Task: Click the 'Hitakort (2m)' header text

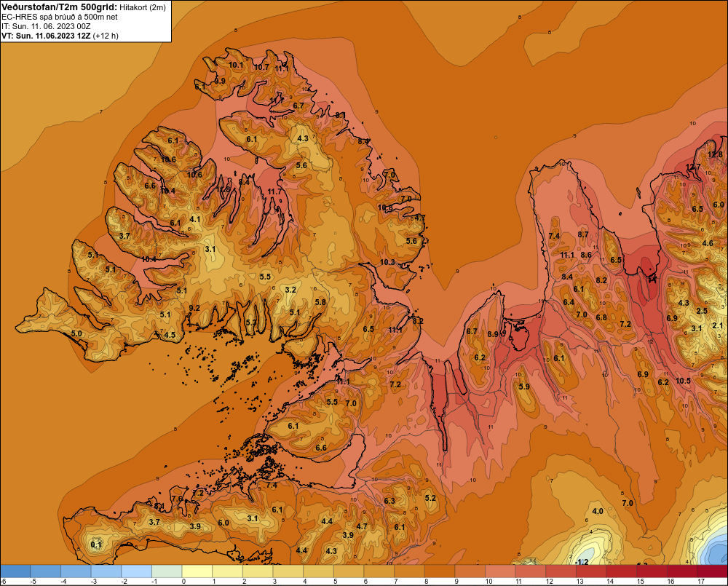Action: click(143, 7)
